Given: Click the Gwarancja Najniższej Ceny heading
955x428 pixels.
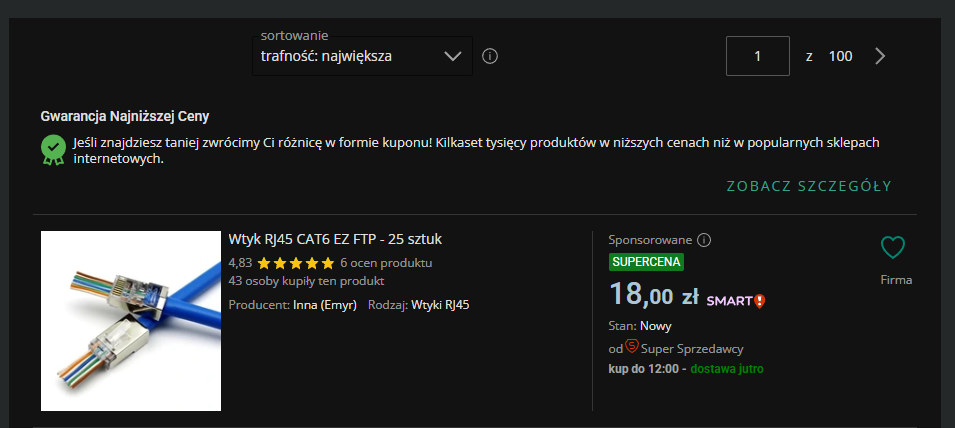Looking at the screenshot, I should tap(124, 116).
